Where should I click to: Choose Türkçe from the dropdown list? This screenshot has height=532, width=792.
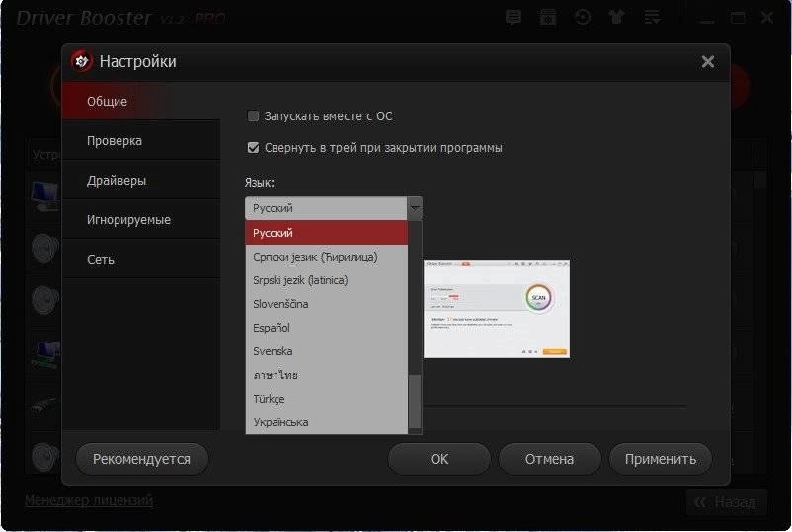coord(326,399)
